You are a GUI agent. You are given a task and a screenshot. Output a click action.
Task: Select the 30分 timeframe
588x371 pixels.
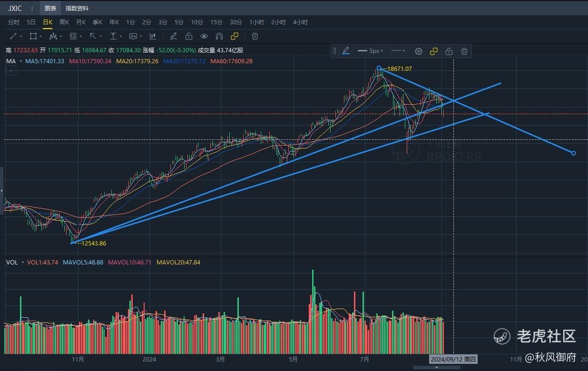pos(236,22)
